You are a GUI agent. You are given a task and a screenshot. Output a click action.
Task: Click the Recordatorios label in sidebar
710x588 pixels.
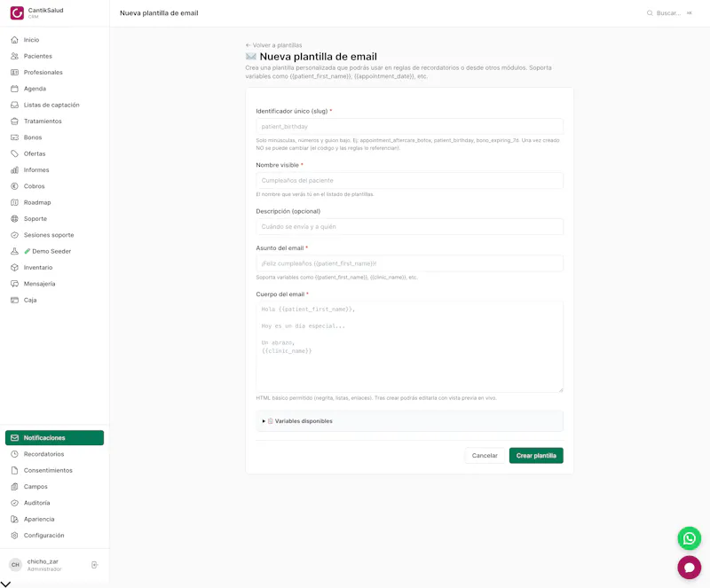click(43, 454)
